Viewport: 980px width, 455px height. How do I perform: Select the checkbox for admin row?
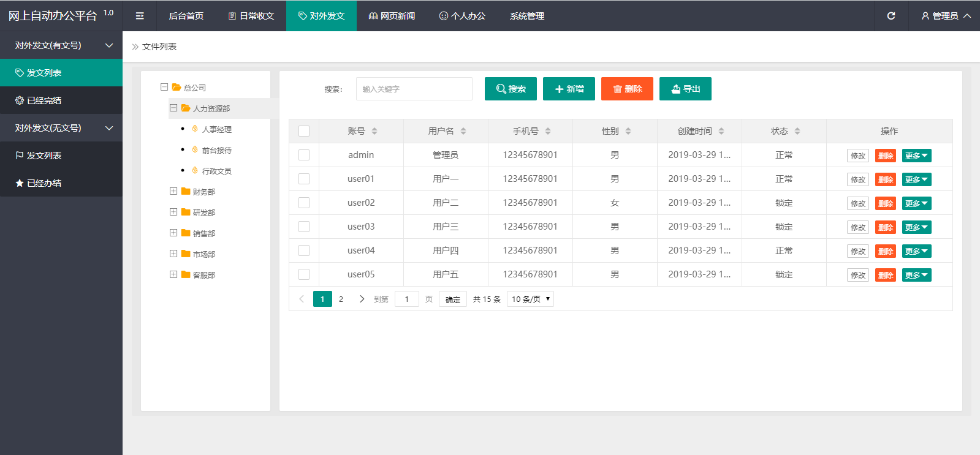coord(304,155)
